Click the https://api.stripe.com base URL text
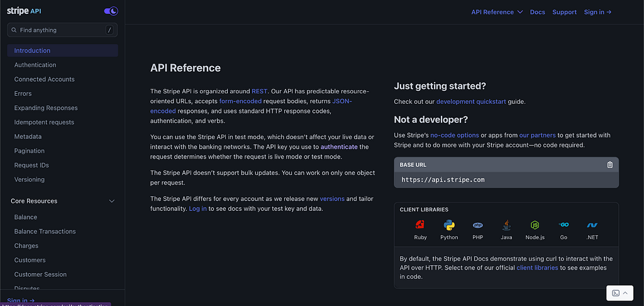The image size is (644, 306). tap(443, 179)
